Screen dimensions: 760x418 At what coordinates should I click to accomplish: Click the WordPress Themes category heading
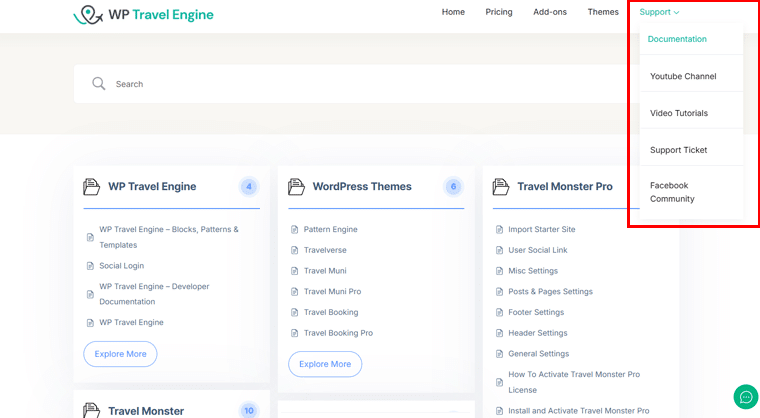[x=362, y=187]
